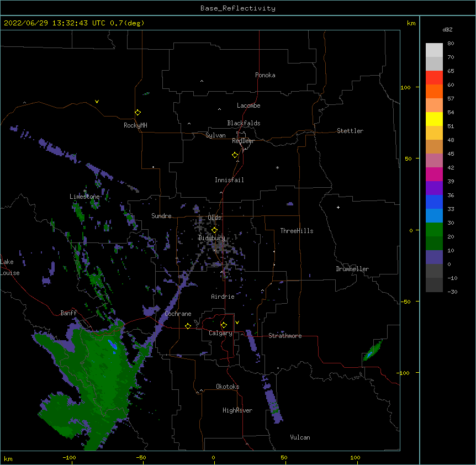Select the RedDeer label
This screenshot has width=476, height=465.
tap(243, 141)
